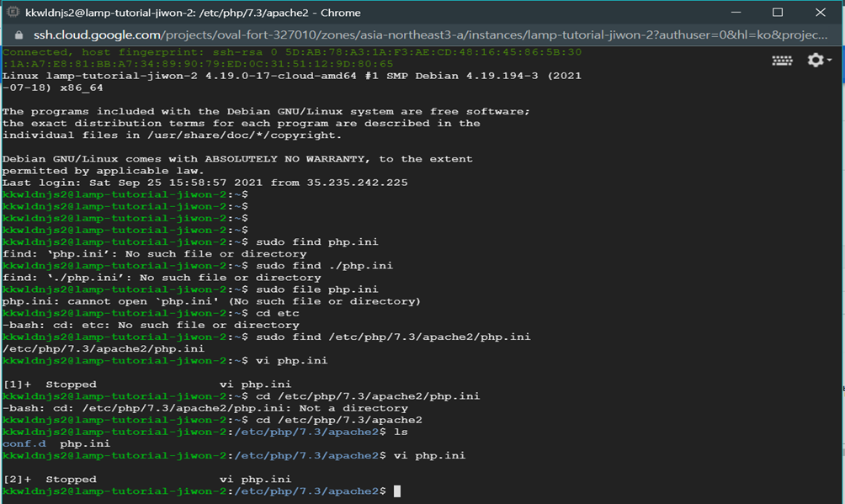Open the settings gear dropdown
The width and height of the screenshot is (845, 504).
coord(819,60)
